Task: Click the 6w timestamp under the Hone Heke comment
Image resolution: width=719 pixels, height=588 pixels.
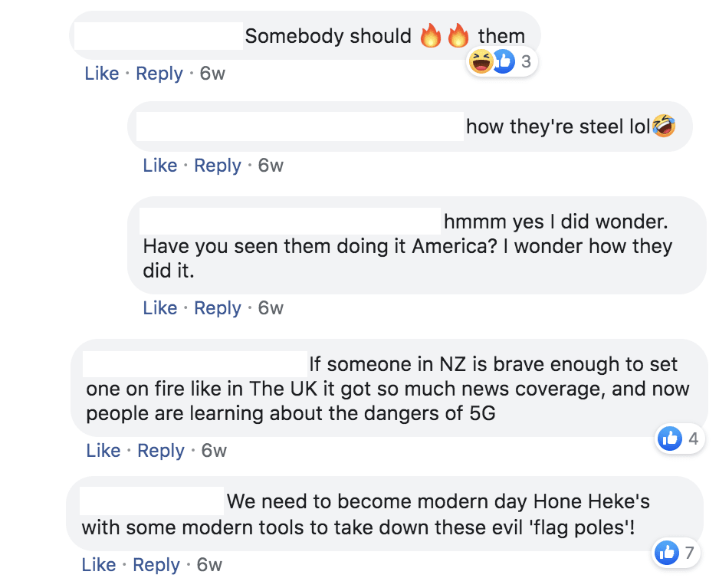Action: click(209, 564)
